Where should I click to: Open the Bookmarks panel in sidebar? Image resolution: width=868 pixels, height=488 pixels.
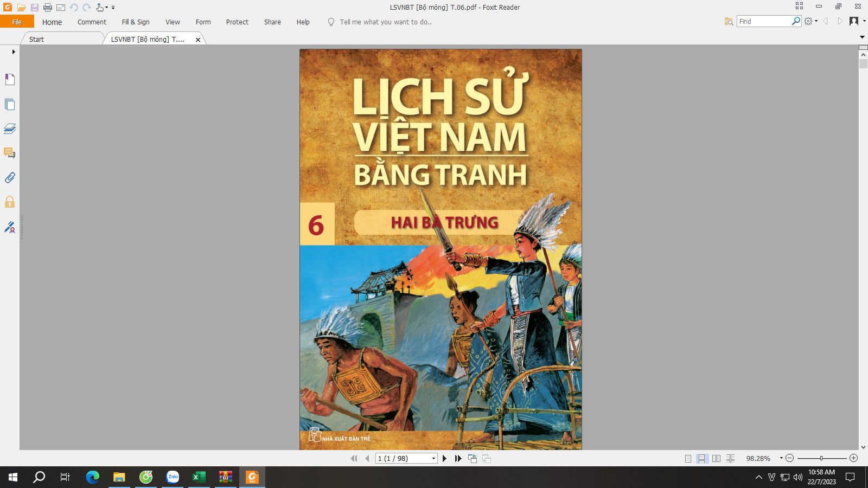tap(10, 80)
